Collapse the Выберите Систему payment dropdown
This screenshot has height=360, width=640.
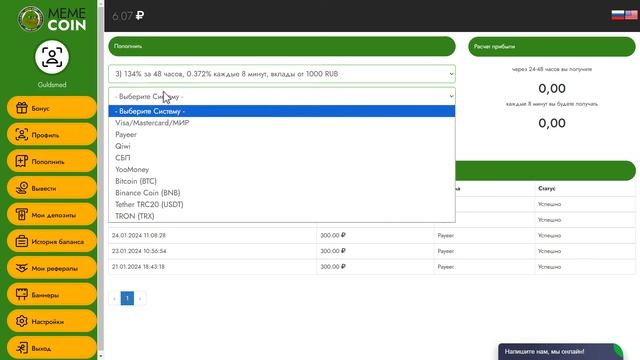(x=282, y=96)
